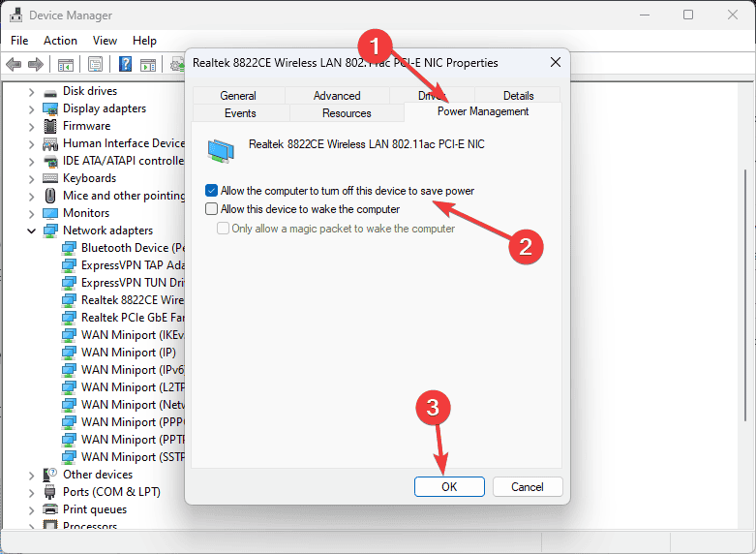
Task: Click the Device Manager title bar icon
Action: coord(15,15)
